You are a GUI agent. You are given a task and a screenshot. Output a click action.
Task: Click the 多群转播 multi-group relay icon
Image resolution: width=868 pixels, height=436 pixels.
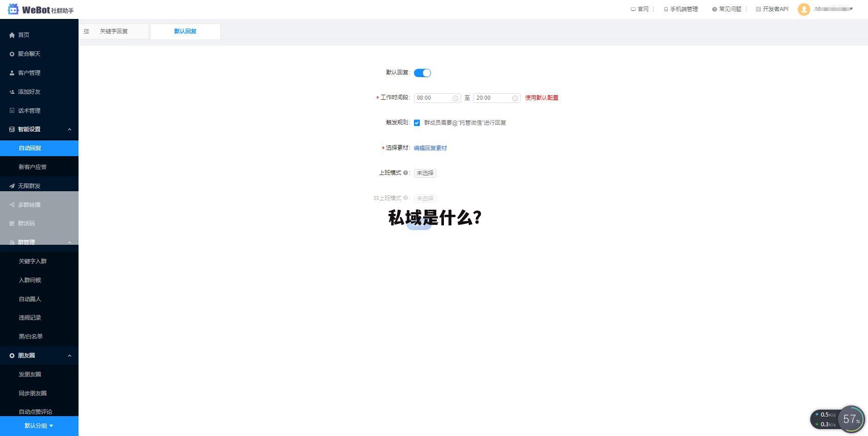click(x=12, y=205)
